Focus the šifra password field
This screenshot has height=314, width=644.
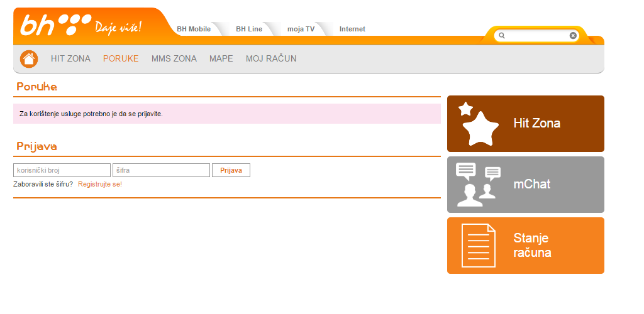pos(162,170)
